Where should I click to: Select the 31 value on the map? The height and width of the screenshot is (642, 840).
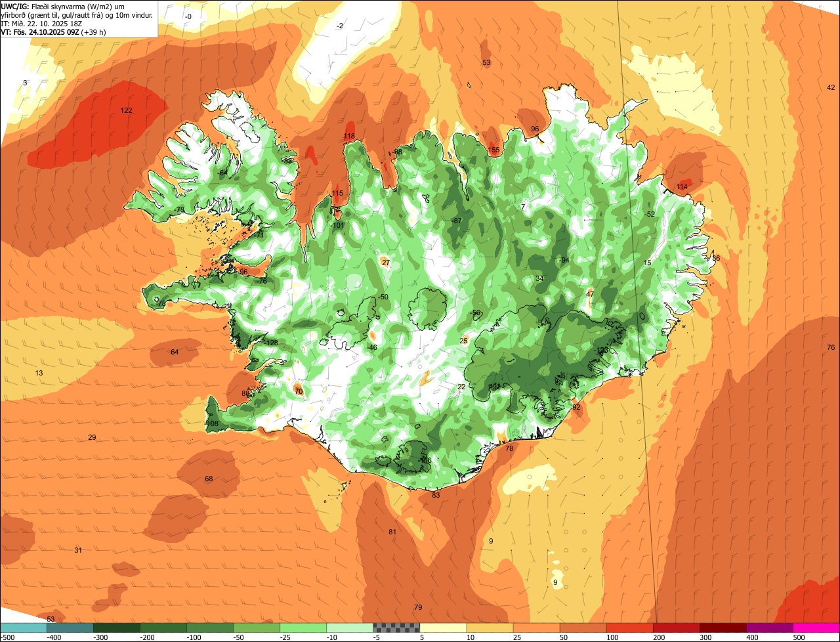point(78,550)
